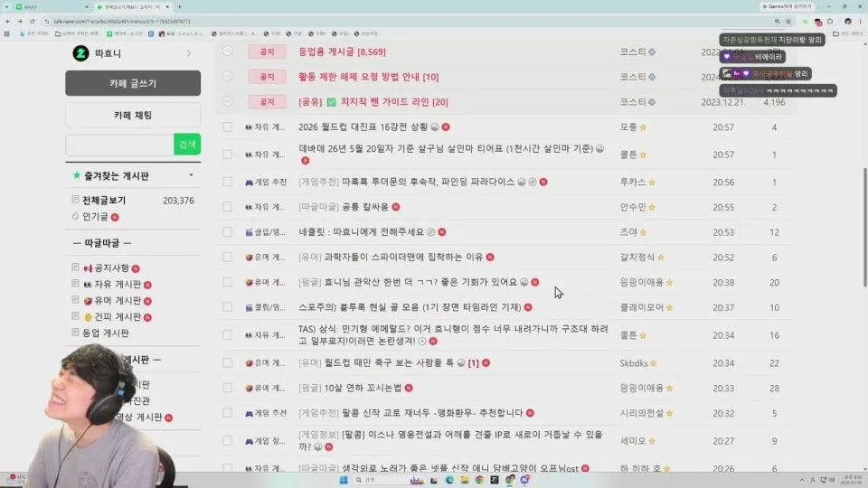This screenshot has width=868, height=488.
Task: Open Microsoft Edge from the taskbar
Action: [449, 480]
